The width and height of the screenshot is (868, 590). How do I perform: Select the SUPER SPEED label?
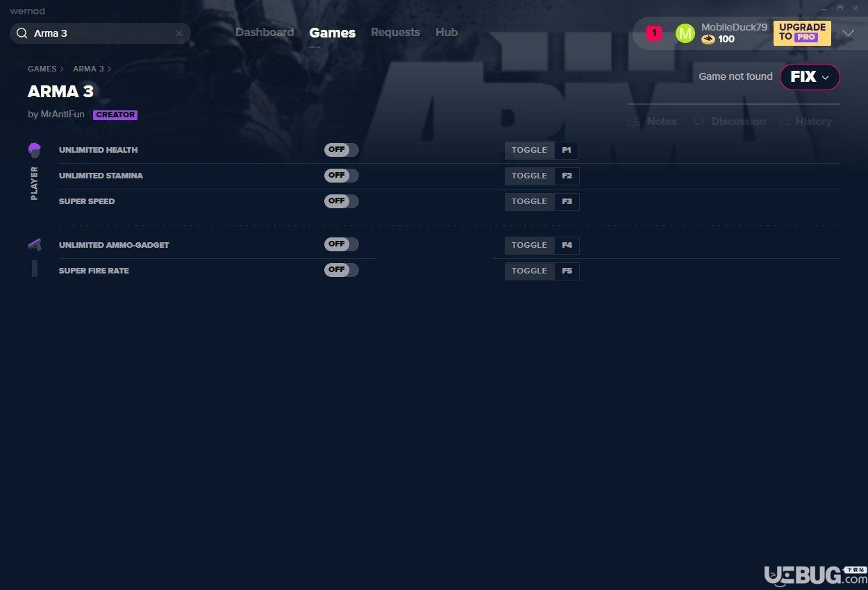(x=87, y=201)
